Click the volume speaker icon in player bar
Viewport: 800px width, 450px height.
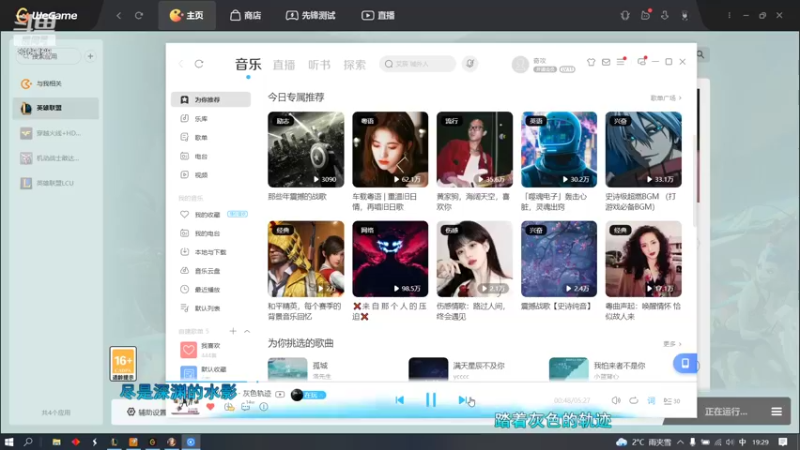pos(616,401)
